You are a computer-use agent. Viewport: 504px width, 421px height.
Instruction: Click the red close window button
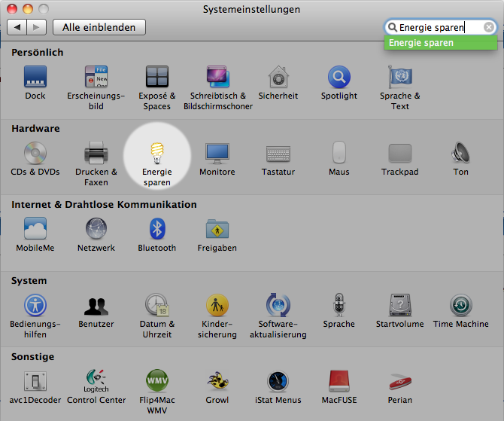click(x=12, y=9)
